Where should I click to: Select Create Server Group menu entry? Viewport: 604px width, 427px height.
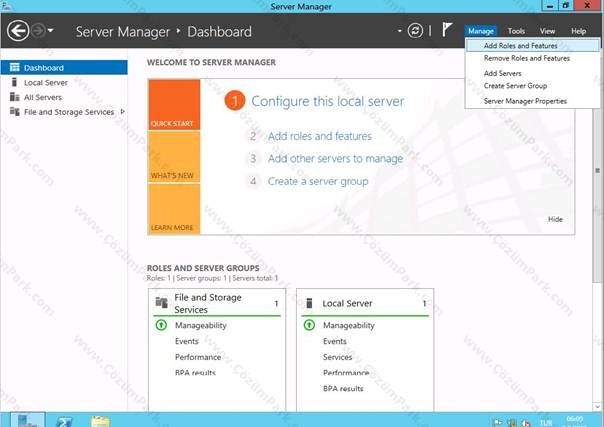tap(532, 86)
